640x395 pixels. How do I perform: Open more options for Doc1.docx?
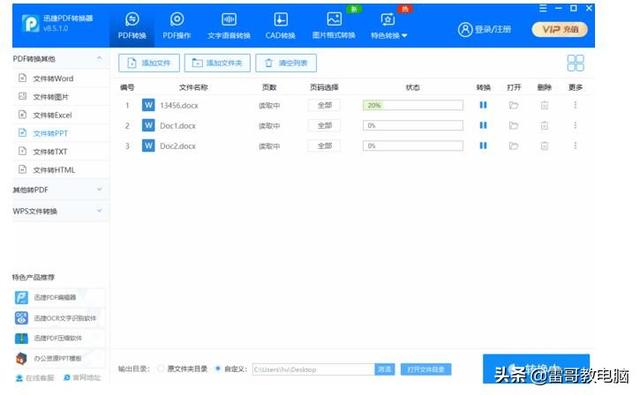(575, 125)
